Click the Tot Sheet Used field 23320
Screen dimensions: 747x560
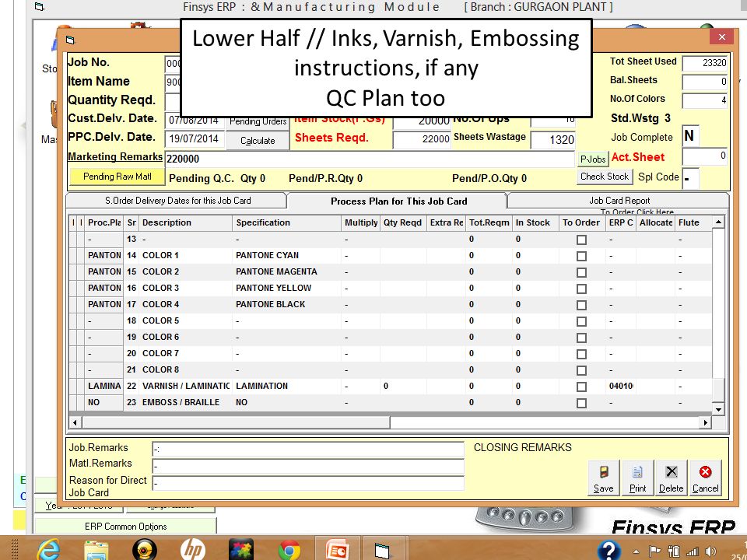[705, 63]
